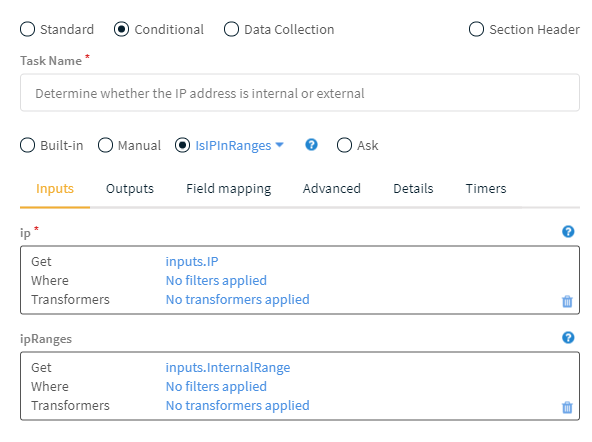Click No transformers applied for ipRanges

tap(237, 405)
